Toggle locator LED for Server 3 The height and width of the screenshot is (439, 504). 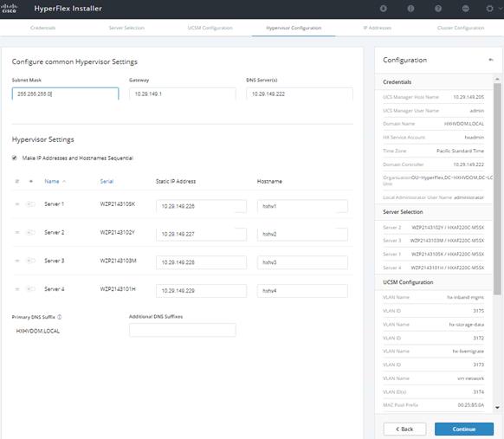(x=30, y=261)
